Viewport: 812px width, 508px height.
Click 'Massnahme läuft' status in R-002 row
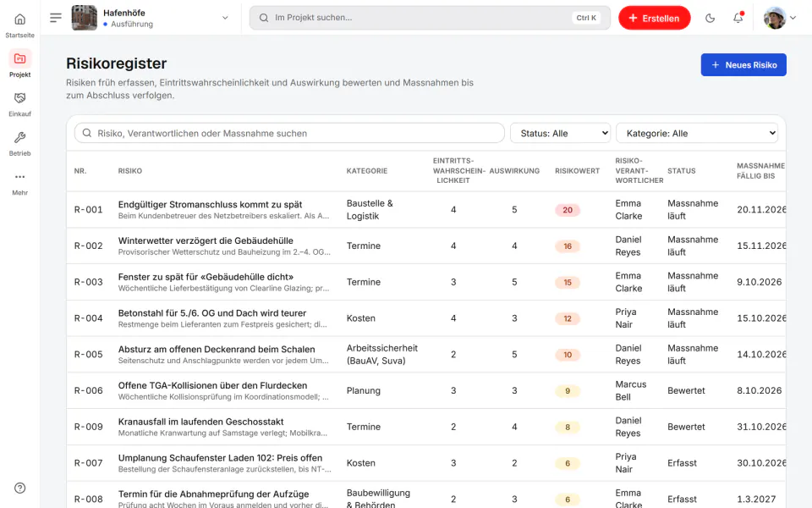[693, 246]
